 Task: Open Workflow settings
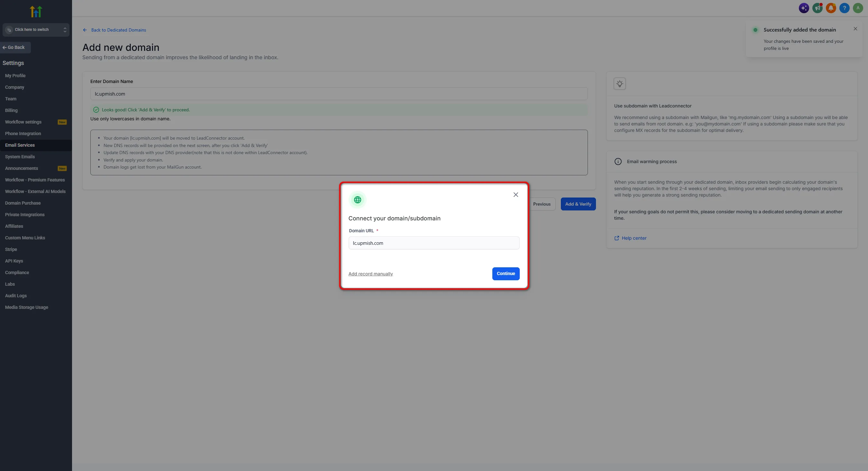click(x=23, y=122)
